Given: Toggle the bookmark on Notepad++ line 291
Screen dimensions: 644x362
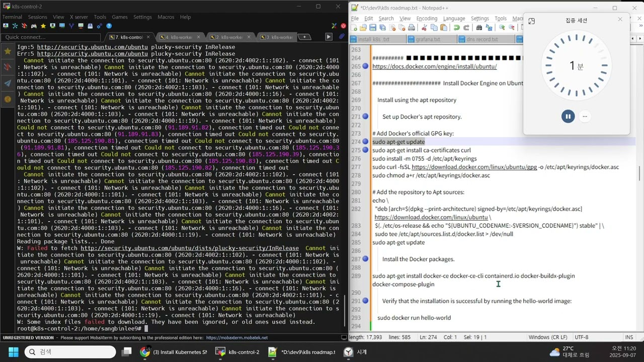Looking at the screenshot, I should (366, 301).
